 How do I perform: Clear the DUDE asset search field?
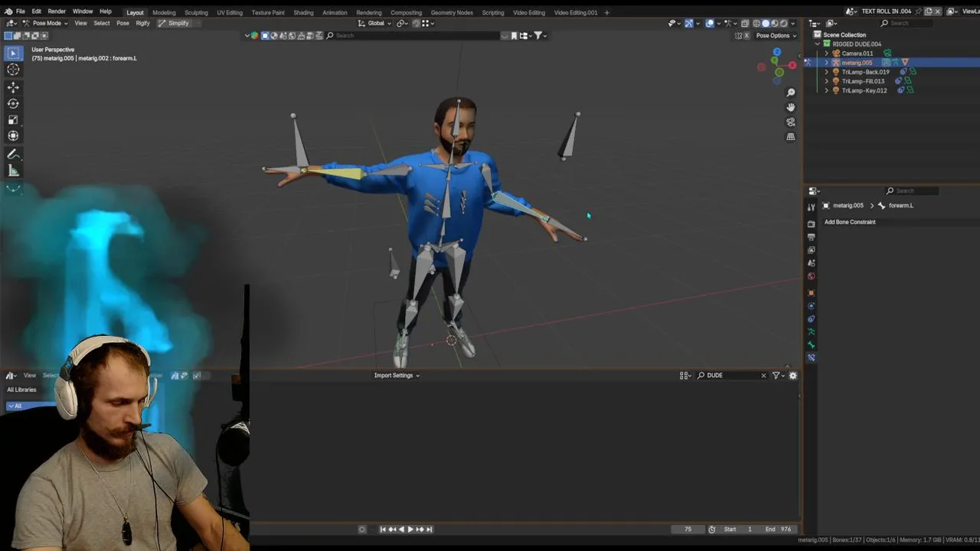(763, 375)
